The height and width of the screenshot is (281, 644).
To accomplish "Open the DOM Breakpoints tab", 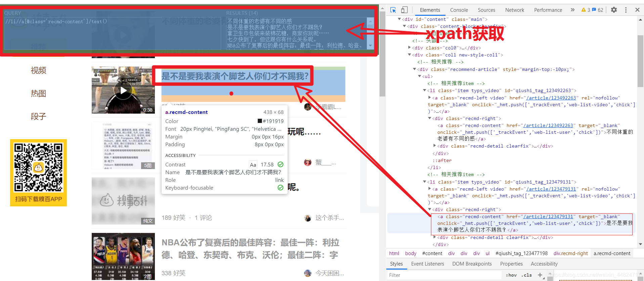I will click(x=472, y=264).
